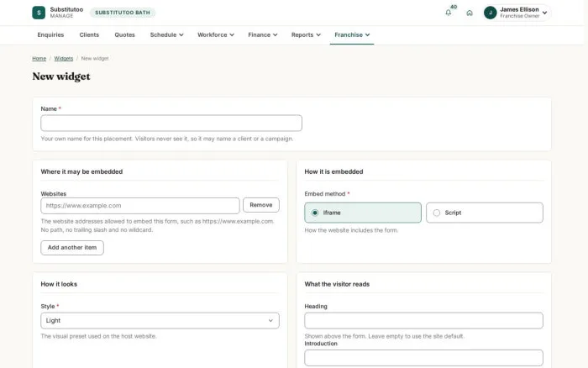Viewport: 588px width, 368px height.
Task: Click the Widgets breadcrumb link
Action: coord(63,59)
